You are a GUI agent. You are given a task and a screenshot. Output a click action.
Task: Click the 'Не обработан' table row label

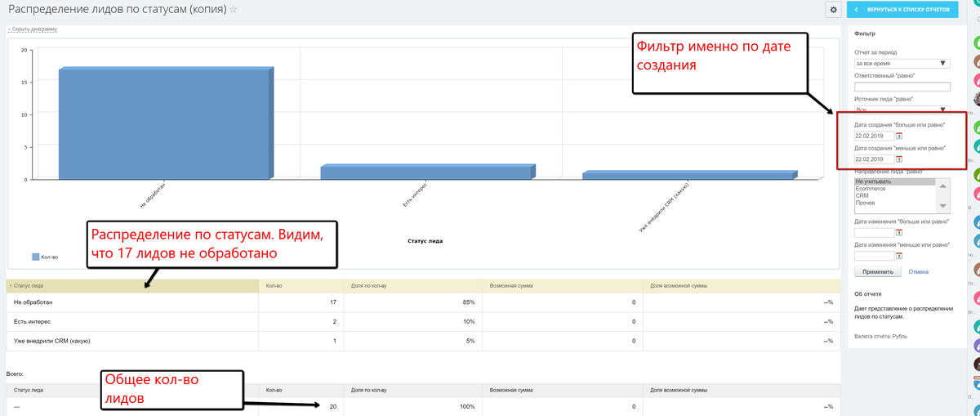(x=33, y=302)
